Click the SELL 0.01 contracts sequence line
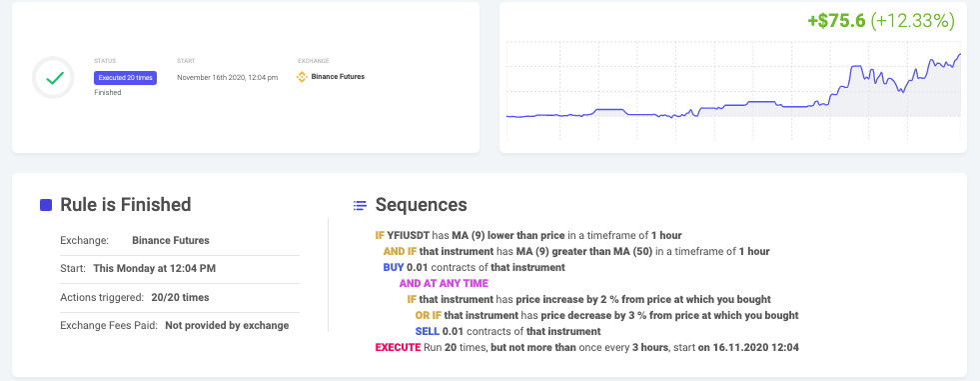The height and width of the screenshot is (381, 980). click(x=507, y=331)
